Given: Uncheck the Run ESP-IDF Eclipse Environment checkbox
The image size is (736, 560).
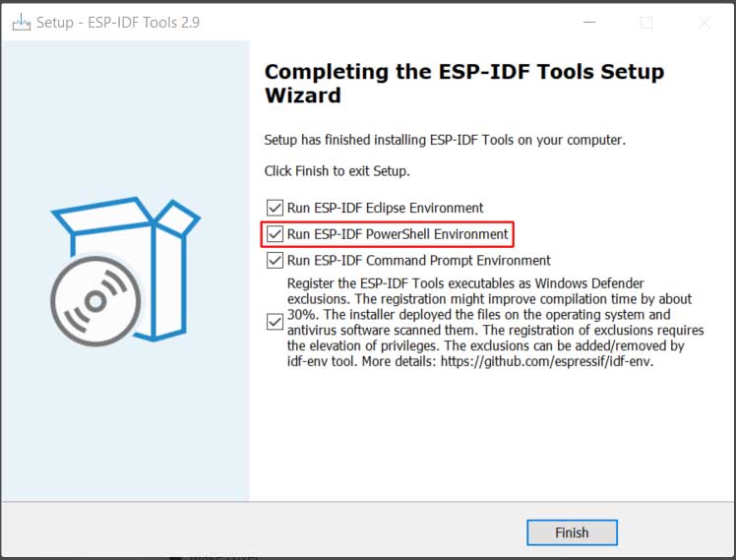Looking at the screenshot, I should pyautogui.click(x=275, y=208).
